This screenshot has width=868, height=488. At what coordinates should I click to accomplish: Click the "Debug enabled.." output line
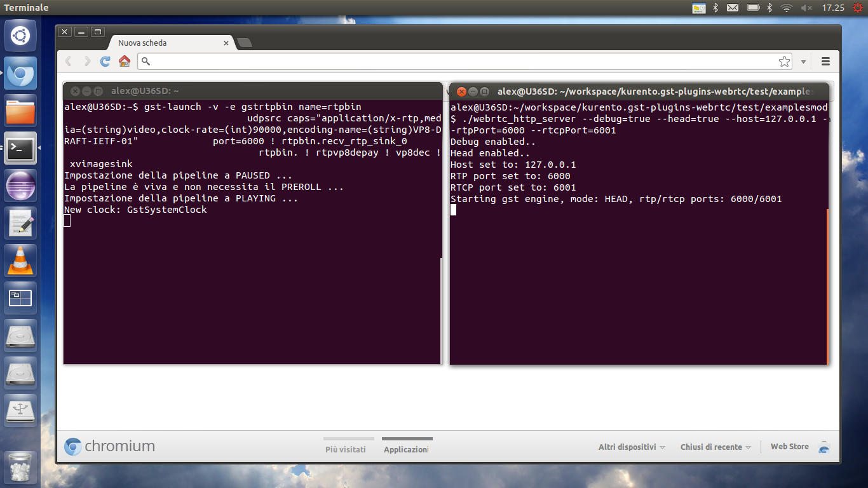click(493, 142)
